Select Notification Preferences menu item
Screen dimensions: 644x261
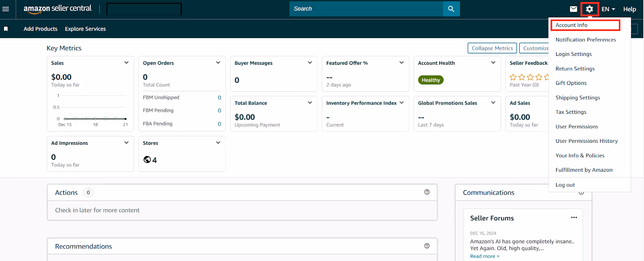[586, 39]
